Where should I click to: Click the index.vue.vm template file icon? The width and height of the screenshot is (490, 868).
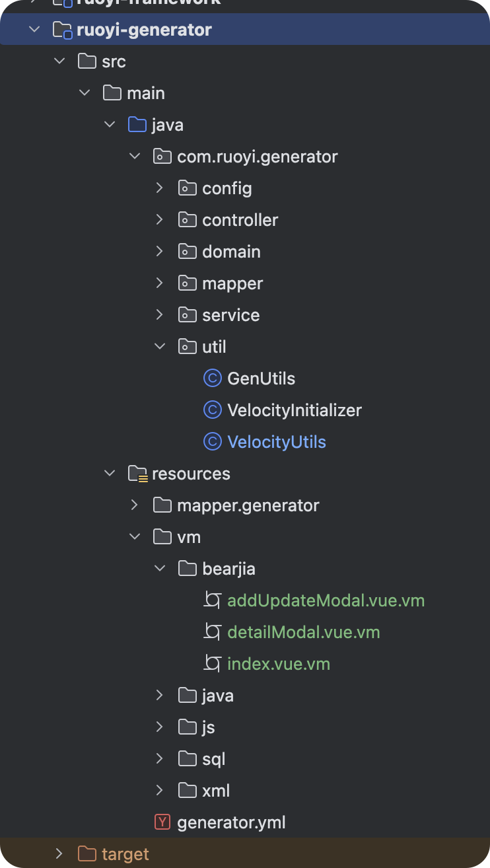pyautogui.click(x=212, y=664)
